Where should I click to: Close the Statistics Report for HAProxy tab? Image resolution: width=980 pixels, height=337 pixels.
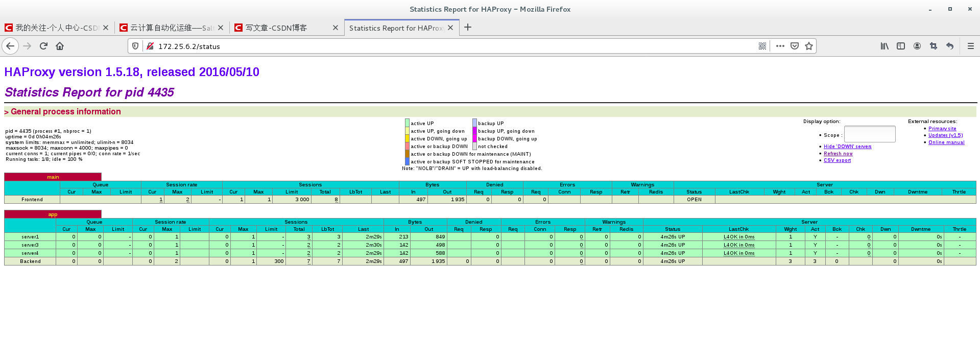[x=450, y=28]
